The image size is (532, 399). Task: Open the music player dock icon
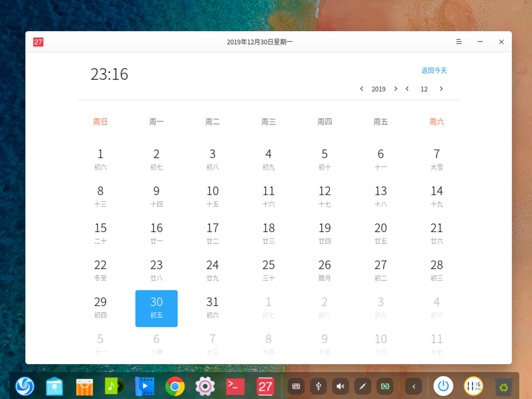click(114, 386)
